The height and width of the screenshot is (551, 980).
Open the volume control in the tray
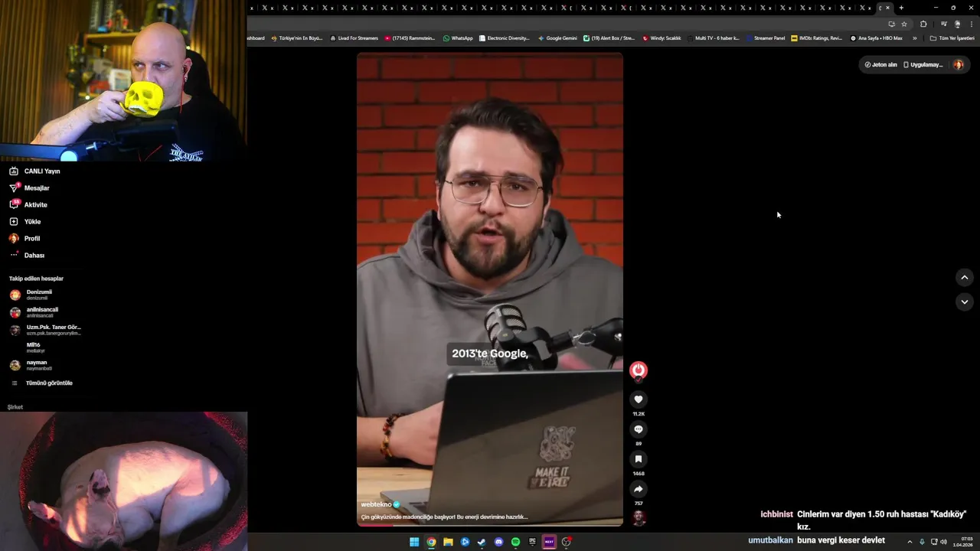(943, 542)
